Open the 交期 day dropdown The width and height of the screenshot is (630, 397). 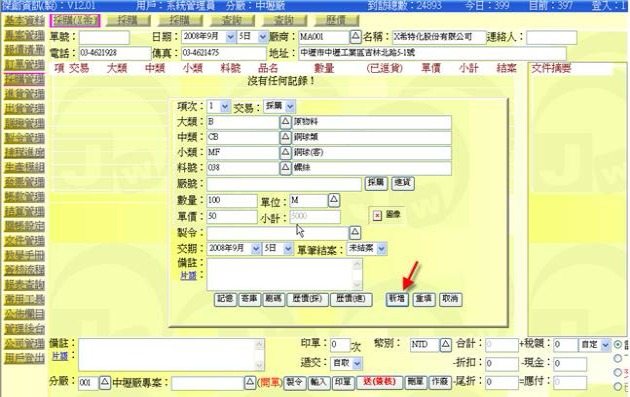point(278,249)
